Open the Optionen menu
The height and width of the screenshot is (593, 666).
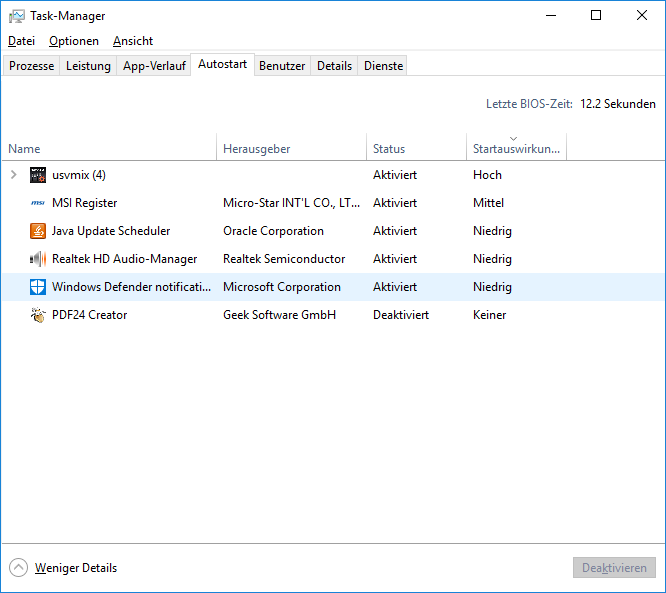pos(74,41)
